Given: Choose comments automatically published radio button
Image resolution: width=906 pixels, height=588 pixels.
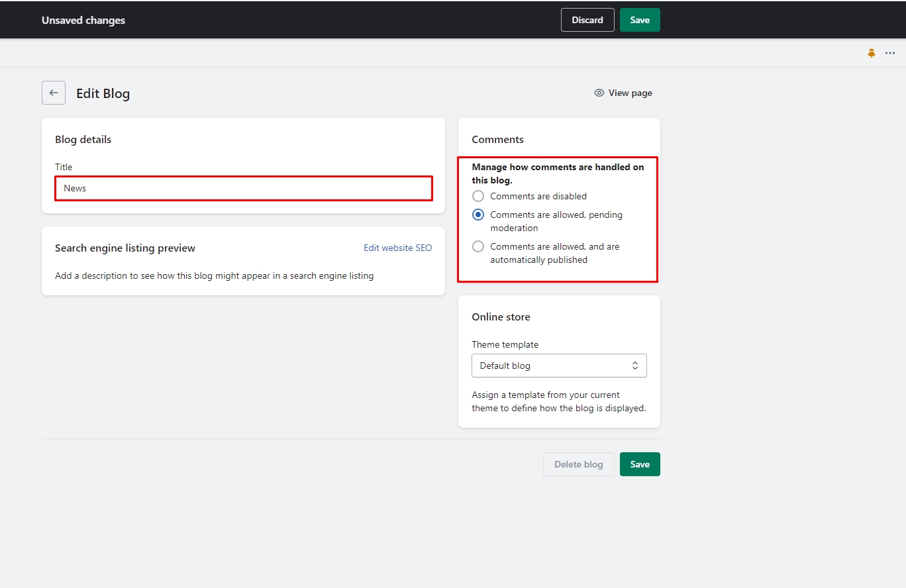Looking at the screenshot, I should pos(478,246).
